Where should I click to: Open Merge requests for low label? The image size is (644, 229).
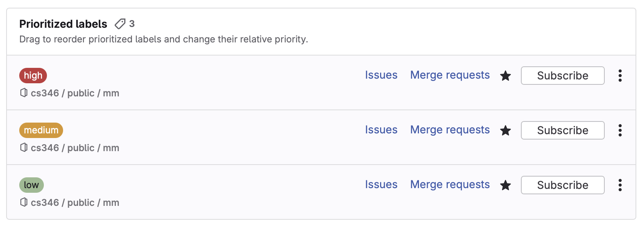[x=450, y=184]
